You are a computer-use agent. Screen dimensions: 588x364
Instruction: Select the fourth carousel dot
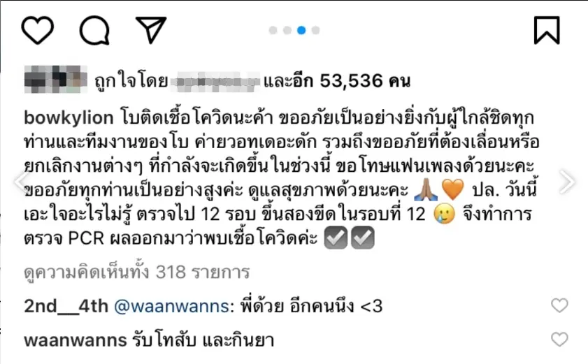[x=316, y=30]
